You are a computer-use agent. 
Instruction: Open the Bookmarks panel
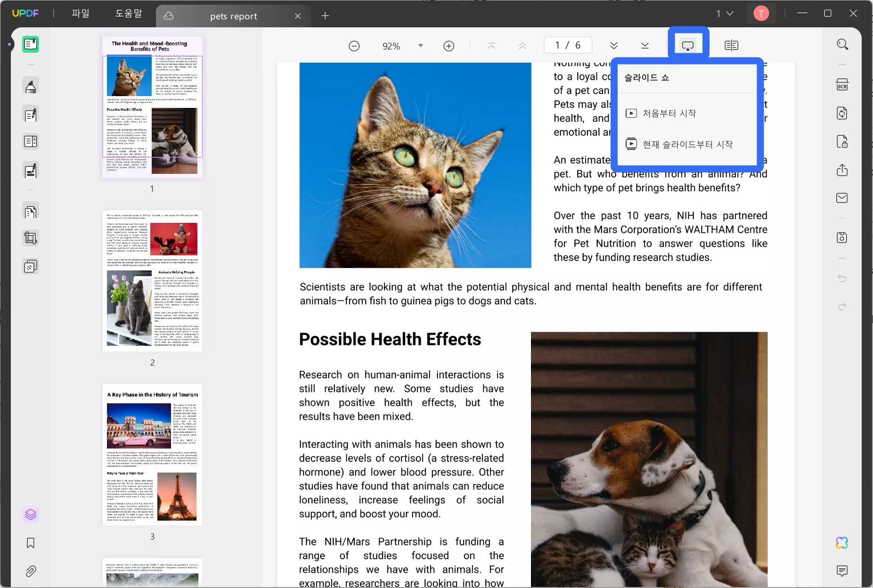31,543
